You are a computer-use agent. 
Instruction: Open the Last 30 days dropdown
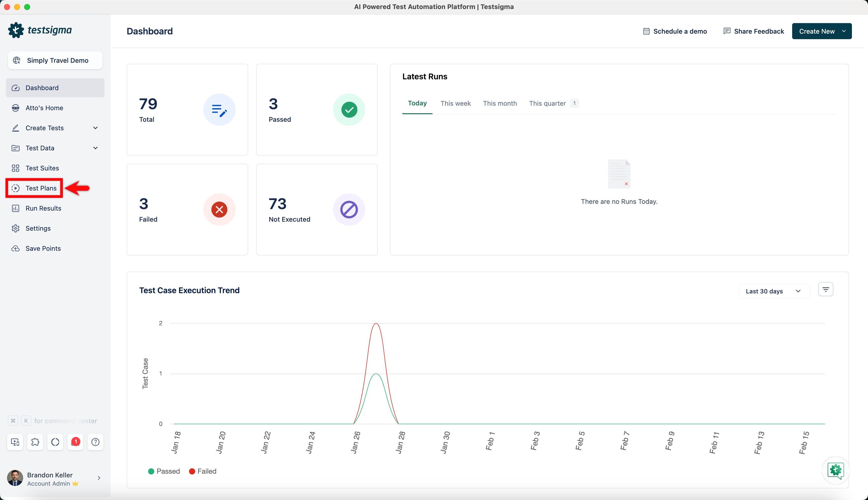pos(774,291)
